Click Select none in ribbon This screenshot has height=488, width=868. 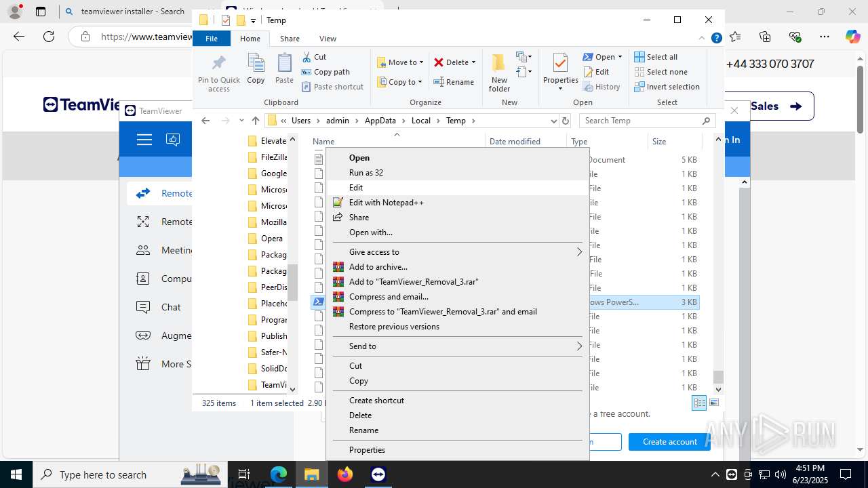click(x=660, y=72)
